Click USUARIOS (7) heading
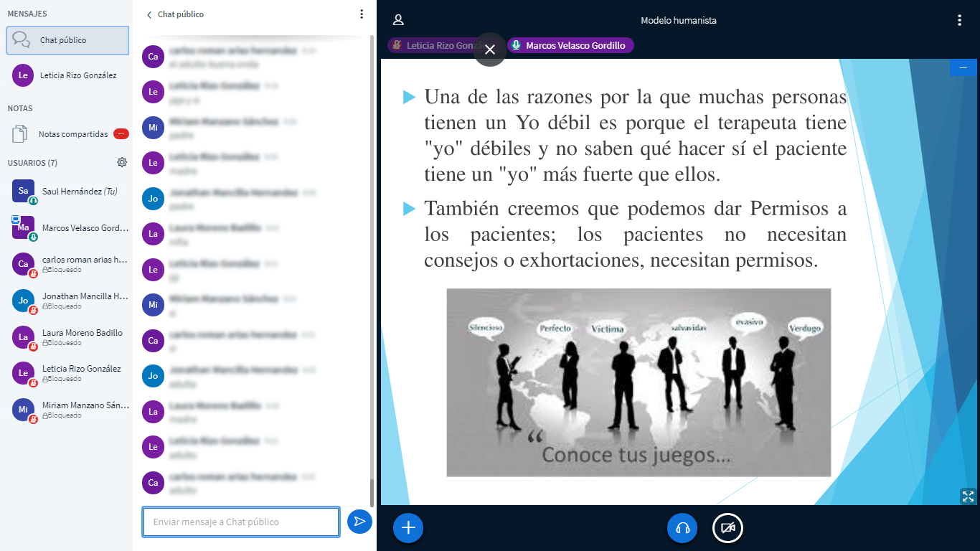Image resolution: width=980 pixels, height=551 pixels. [32, 163]
